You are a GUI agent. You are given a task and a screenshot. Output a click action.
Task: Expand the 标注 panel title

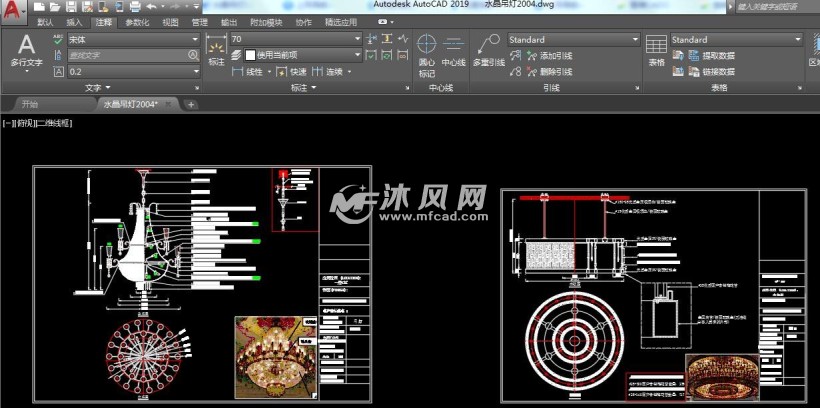[303, 87]
